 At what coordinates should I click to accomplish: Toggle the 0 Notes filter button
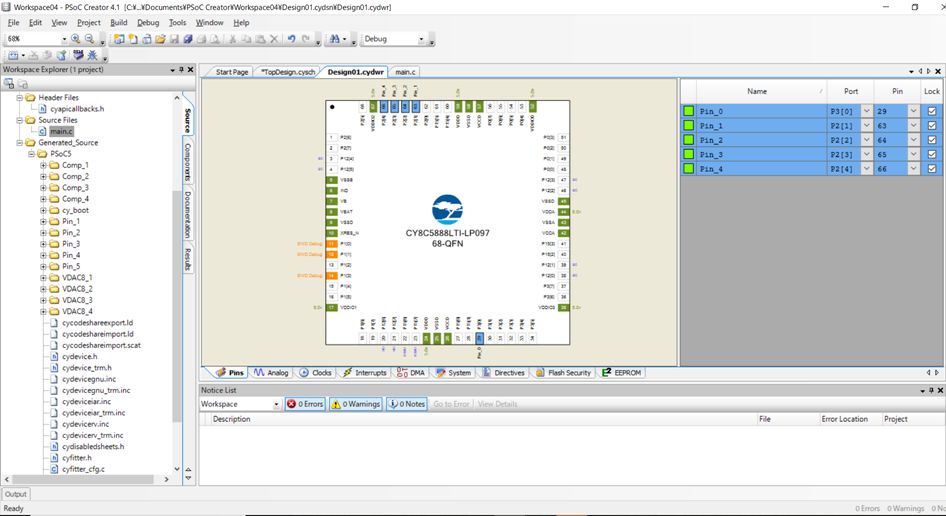pyautogui.click(x=407, y=404)
